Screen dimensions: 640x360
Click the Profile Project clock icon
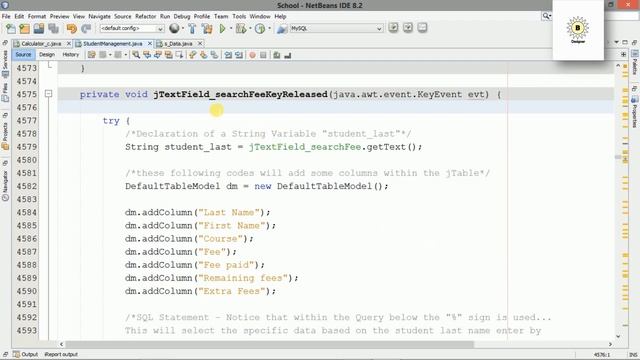pos(260,29)
